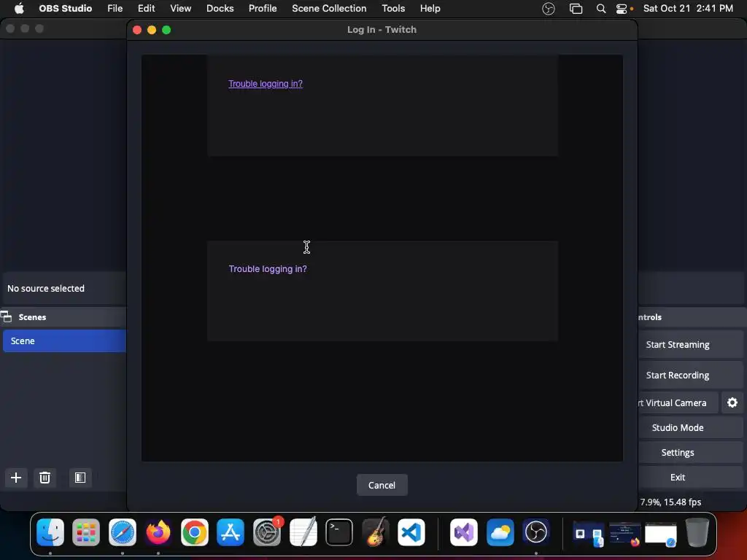Open Spotlight search icon
Image resolution: width=747 pixels, height=560 pixels.
[x=601, y=9]
